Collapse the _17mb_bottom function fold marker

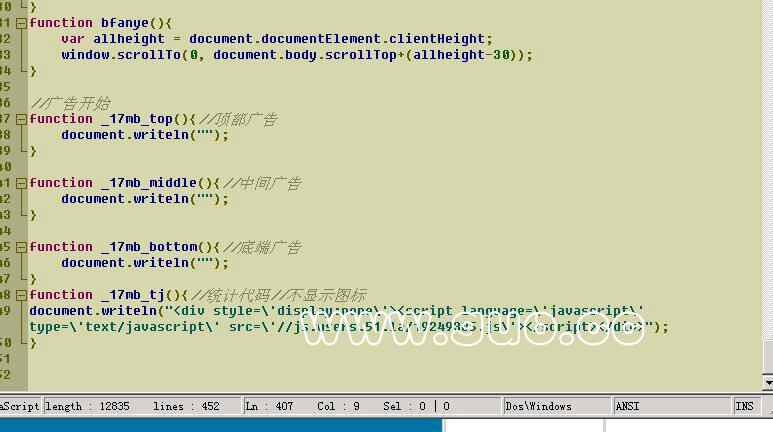[21, 247]
